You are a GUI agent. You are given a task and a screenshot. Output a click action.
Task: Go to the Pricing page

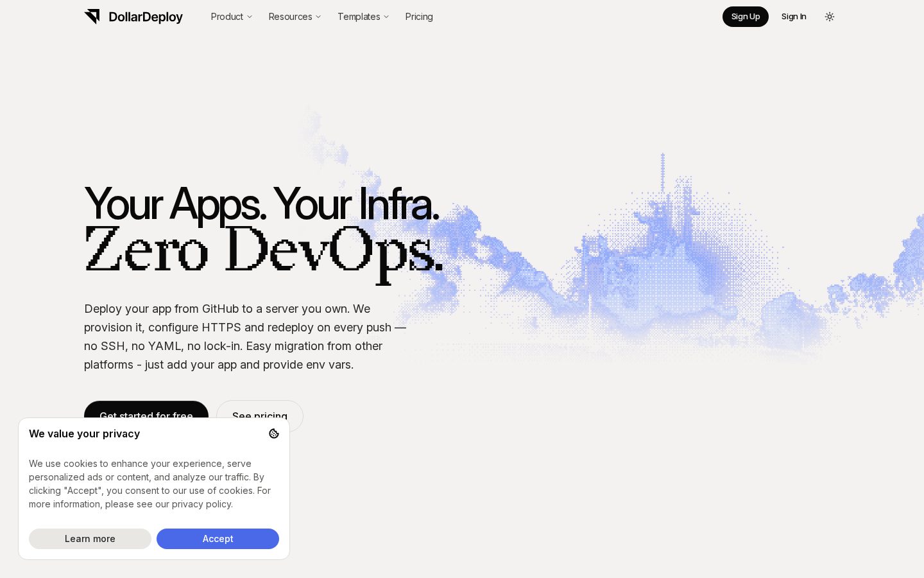(x=419, y=17)
